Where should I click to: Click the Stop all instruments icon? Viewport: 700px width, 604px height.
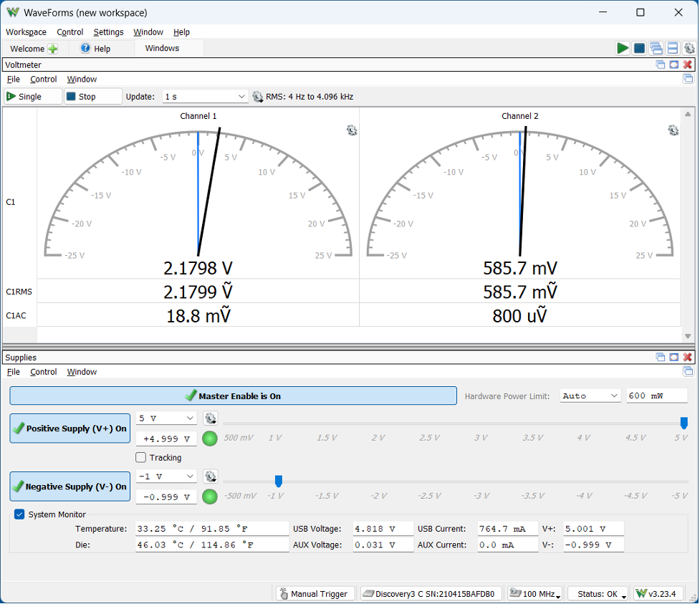[639, 48]
